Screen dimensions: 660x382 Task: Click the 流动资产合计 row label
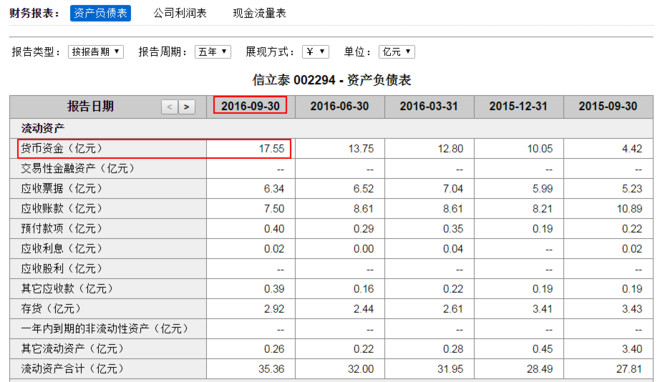click(72, 369)
